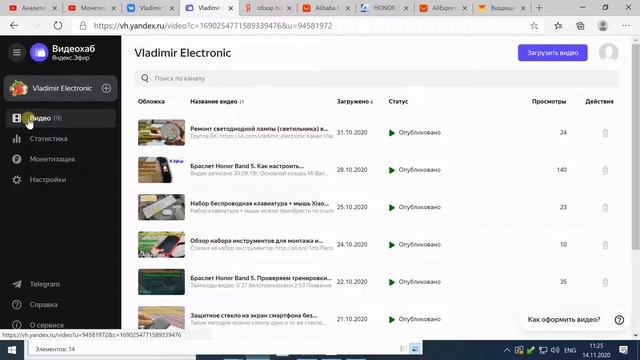This screenshot has width=640, height=360.
Task: Open the browser profile icon
Action: coord(603,26)
